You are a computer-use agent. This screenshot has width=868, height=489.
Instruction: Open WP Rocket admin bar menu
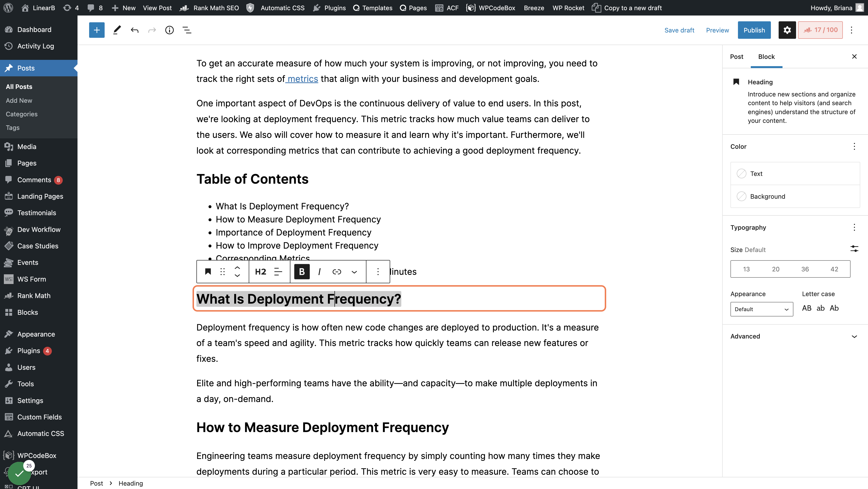coord(568,8)
